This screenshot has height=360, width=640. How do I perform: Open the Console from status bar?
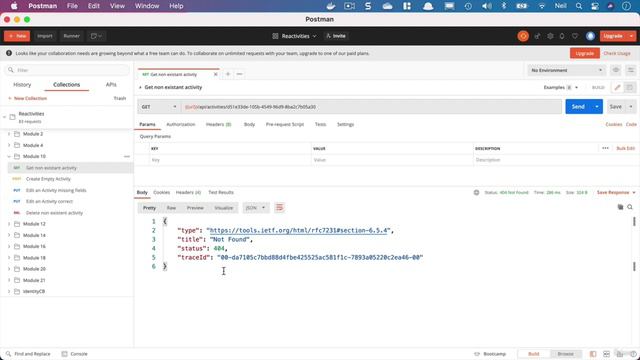(74, 354)
